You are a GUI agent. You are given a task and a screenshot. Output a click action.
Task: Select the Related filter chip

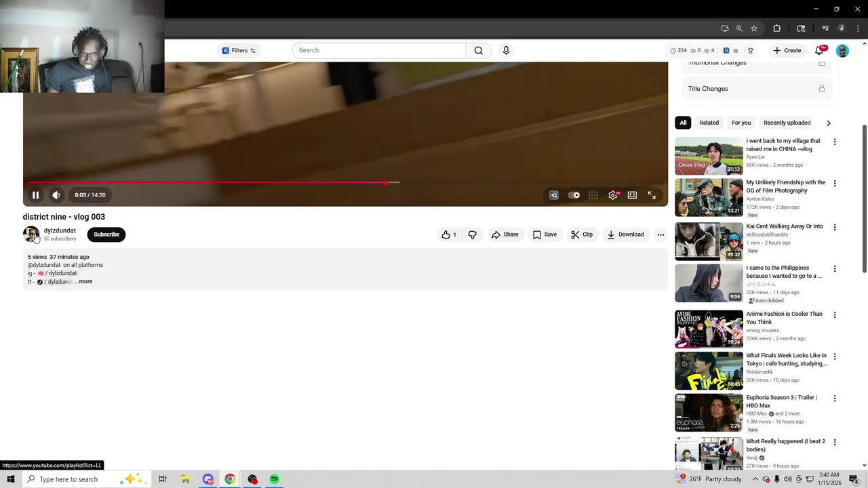pyautogui.click(x=709, y=123)
